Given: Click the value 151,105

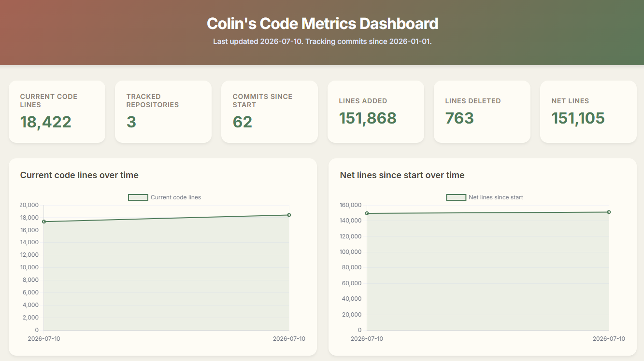Looking at the screenshot, I should [578, 118].
